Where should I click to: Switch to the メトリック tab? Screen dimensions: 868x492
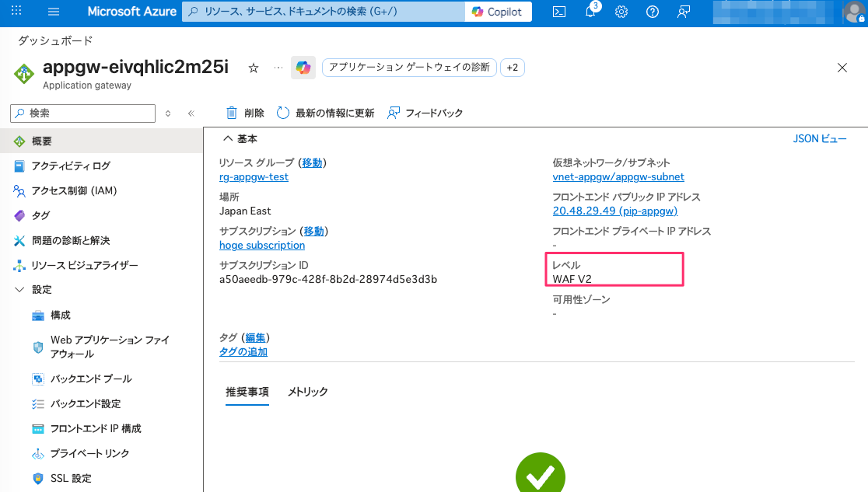pyautogui.click(x=307, y=393)
